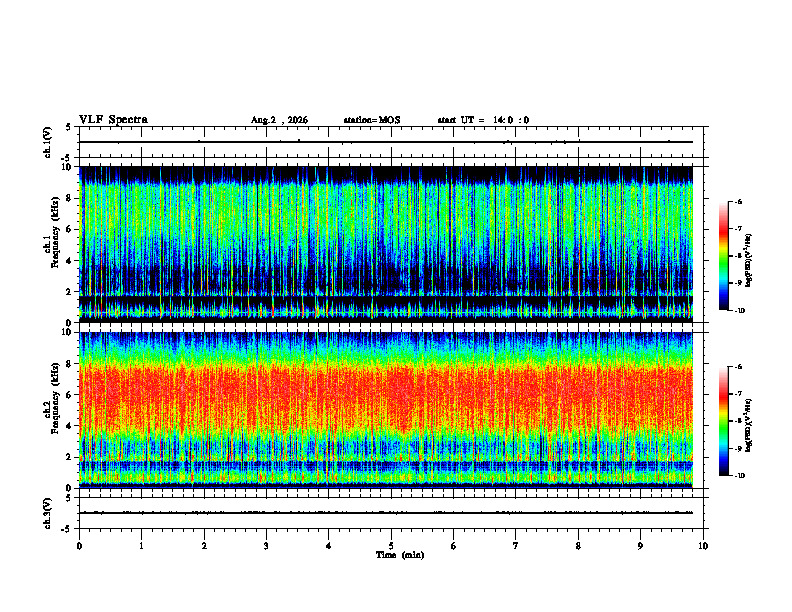The height and width of the screenshot is (612, 792).
Task: Click time axis tick label "3"
Action: click(266, 546)
